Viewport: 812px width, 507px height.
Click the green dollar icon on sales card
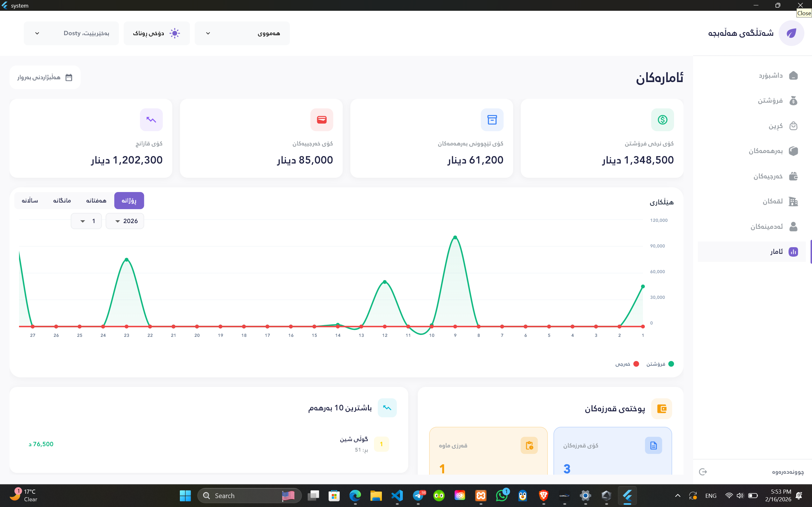(662, 120)
